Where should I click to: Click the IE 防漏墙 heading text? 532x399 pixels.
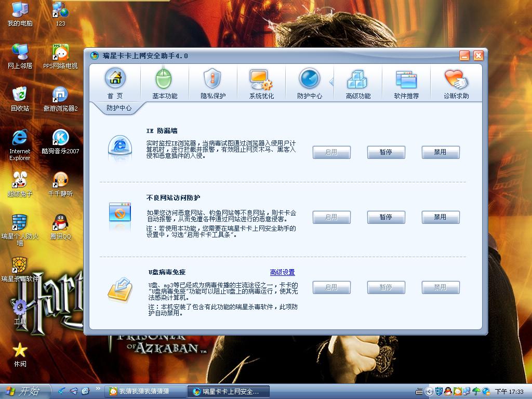pos(162,130)
